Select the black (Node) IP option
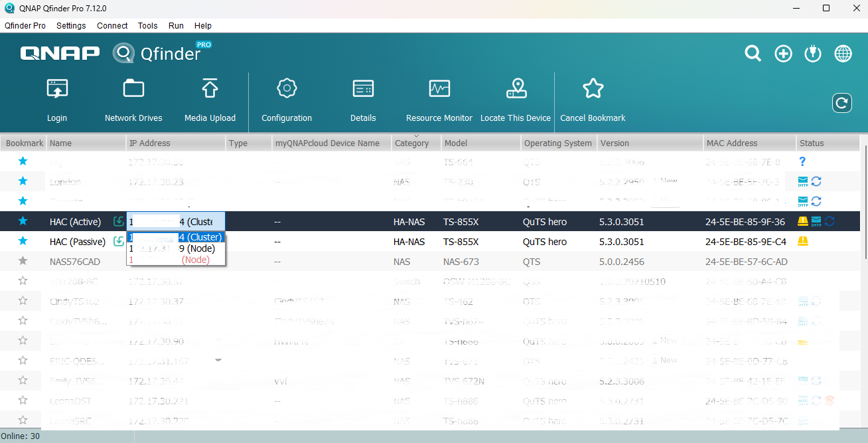Viewport: 868px width, 443px height. [176, 248]
